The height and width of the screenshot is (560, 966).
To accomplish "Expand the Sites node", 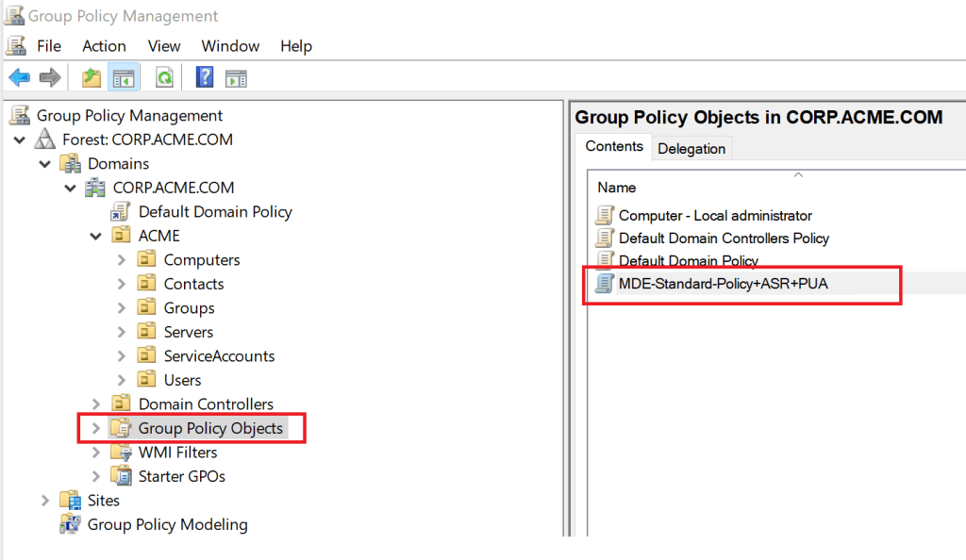I will tap(45, 500).
